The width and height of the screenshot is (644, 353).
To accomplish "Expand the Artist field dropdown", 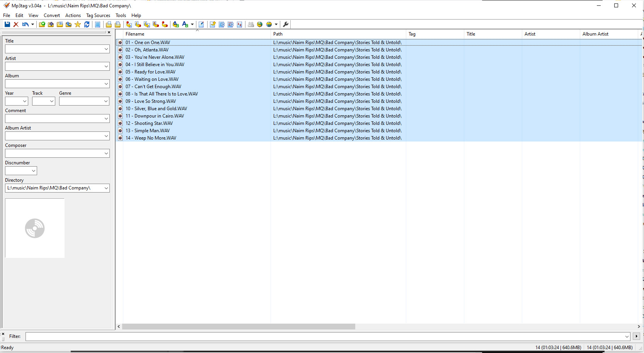I will point(106,67).
